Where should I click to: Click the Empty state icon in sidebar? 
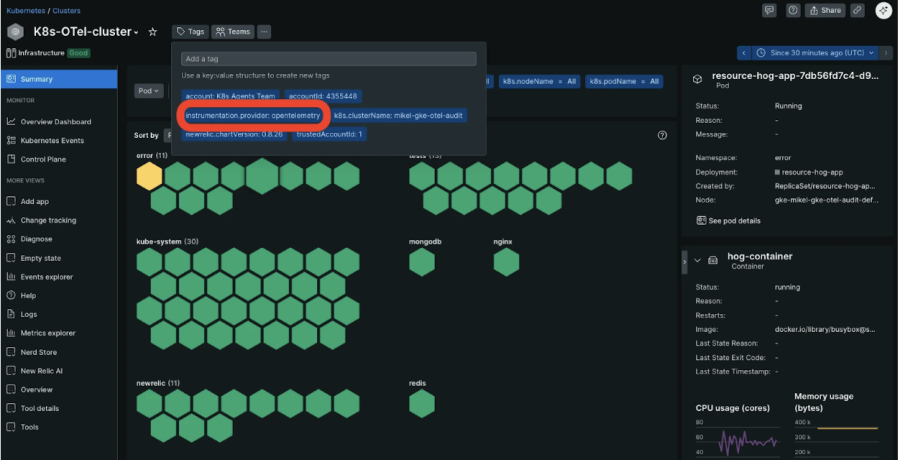click(11, 258)
